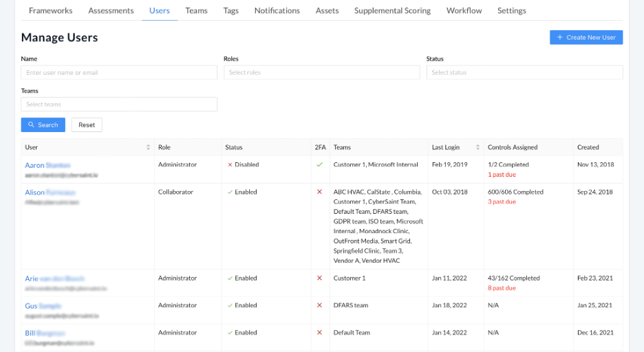This screenshot has width=644, height=352.
Task: Click Gus's red 2FA cross icon
Action: pos(319,305)
